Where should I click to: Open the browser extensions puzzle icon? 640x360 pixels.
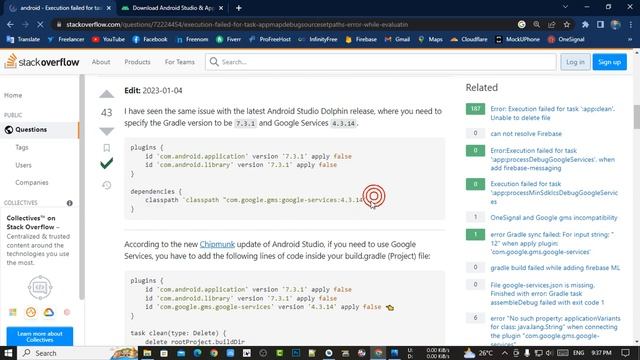coord(585,24)
